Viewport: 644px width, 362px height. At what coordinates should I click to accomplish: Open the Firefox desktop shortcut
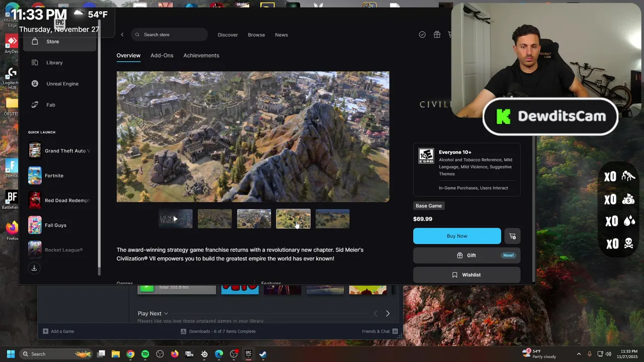(12, 230)
